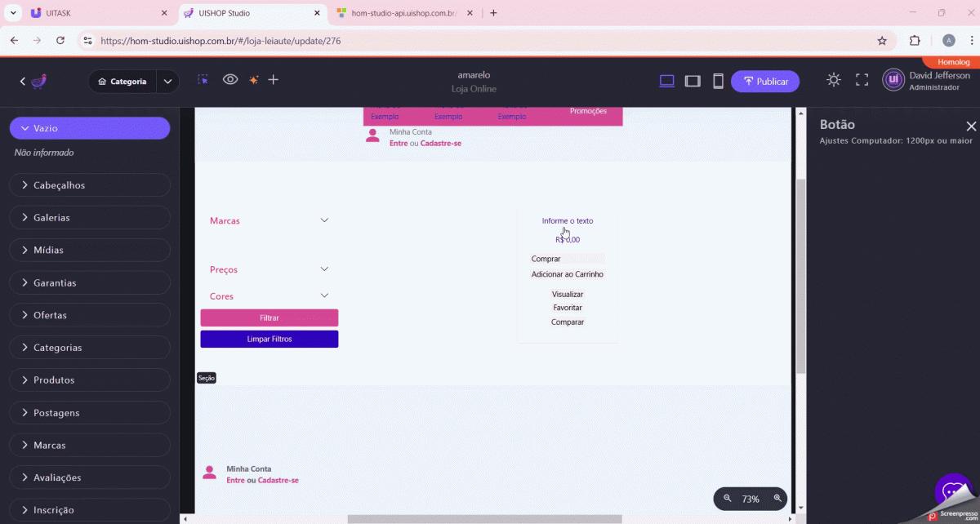The image size is (980, 524).
Task: Switch to mobile phone view icon
Action: pos(718,81)
